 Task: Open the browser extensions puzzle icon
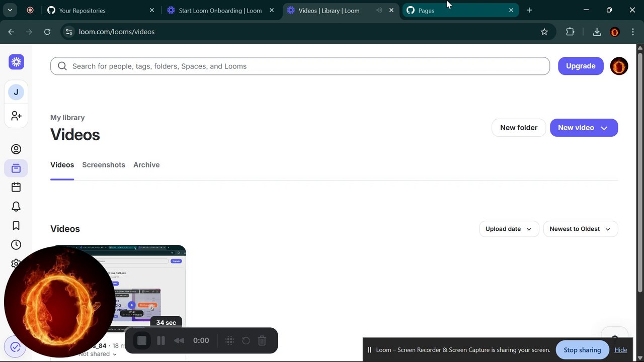pyautogui.click(x=570, y=32)
